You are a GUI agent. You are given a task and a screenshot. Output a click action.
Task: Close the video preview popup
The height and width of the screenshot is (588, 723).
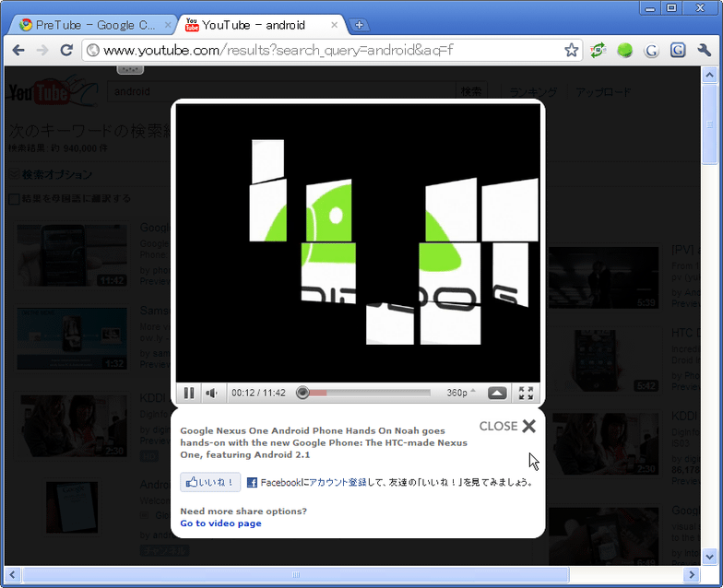click(507, 426)
